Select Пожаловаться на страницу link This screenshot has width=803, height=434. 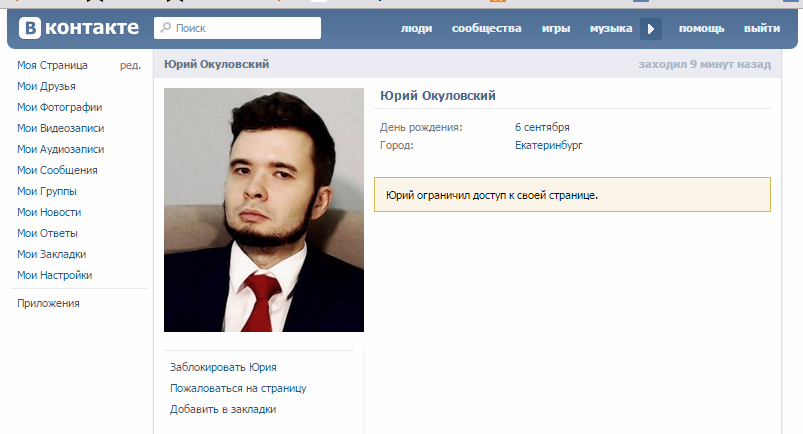(x=238, y=388)
